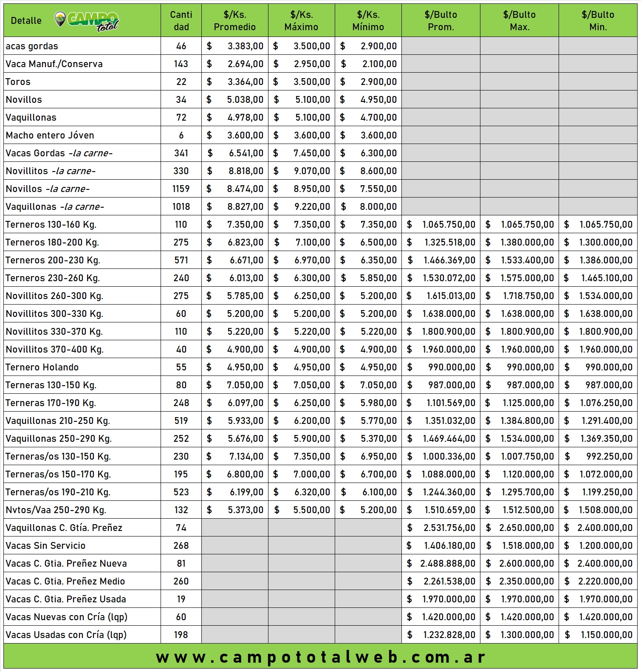Click the Ternero Holando row label
The image size is (641, 672).
[42, 367]
